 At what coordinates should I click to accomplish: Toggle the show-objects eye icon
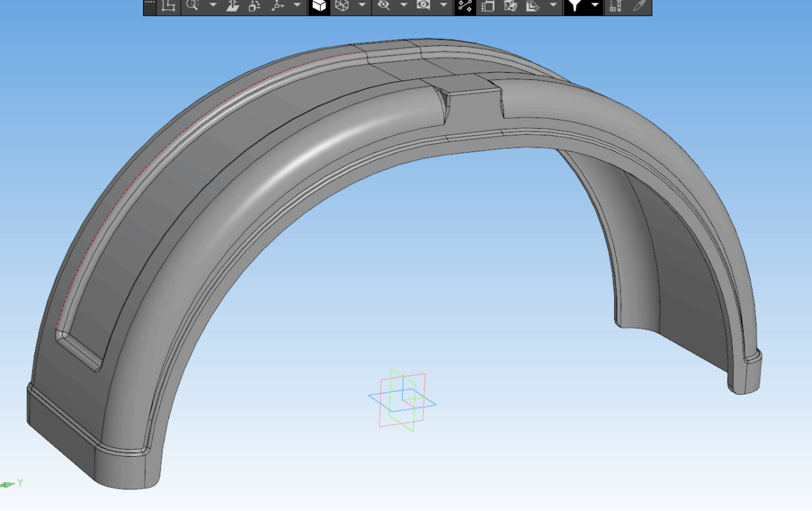tap(423, 6)
